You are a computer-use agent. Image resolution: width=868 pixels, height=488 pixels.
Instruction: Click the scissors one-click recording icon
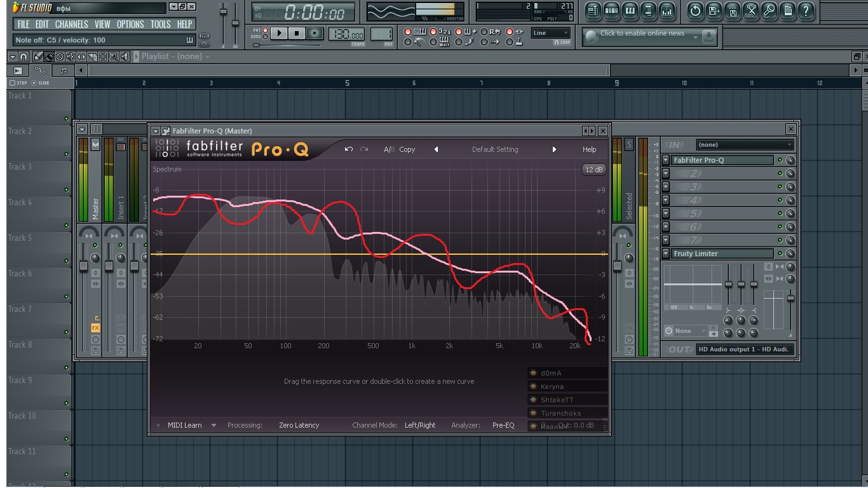750,10
